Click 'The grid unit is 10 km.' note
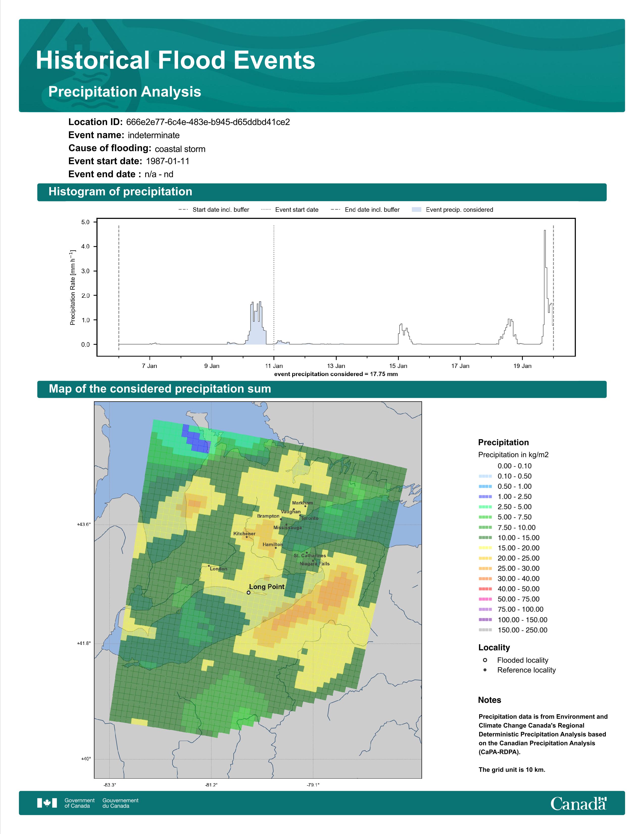Image resolution: width=644 pixels, height=834 pixels. click(x=512, y=770)
